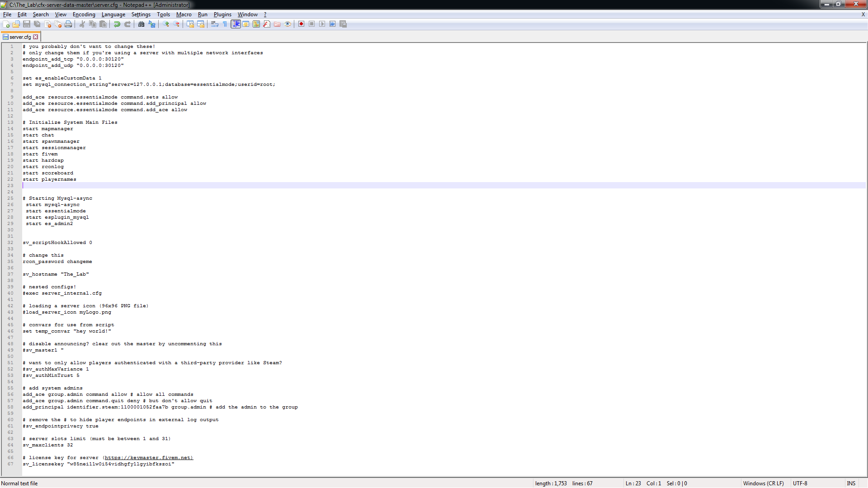Click the Save file toolbar icon
Image resolution: width=868 pixels, height=488 pixels.
click(x=27, y=24)
